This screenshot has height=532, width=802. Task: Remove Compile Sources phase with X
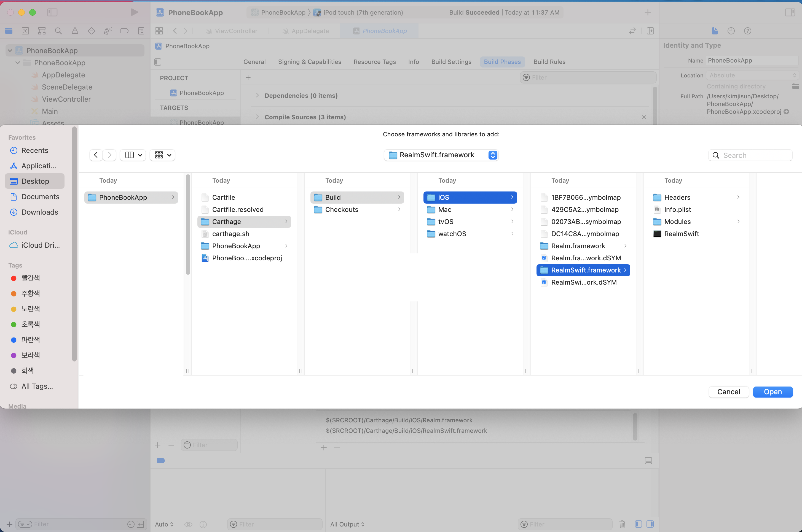[644, 117]
